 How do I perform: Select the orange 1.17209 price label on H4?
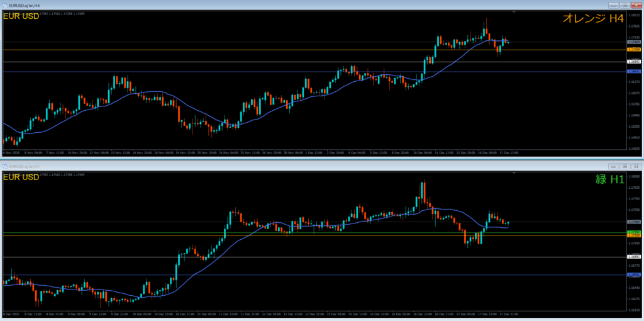(x=634, y=49)
